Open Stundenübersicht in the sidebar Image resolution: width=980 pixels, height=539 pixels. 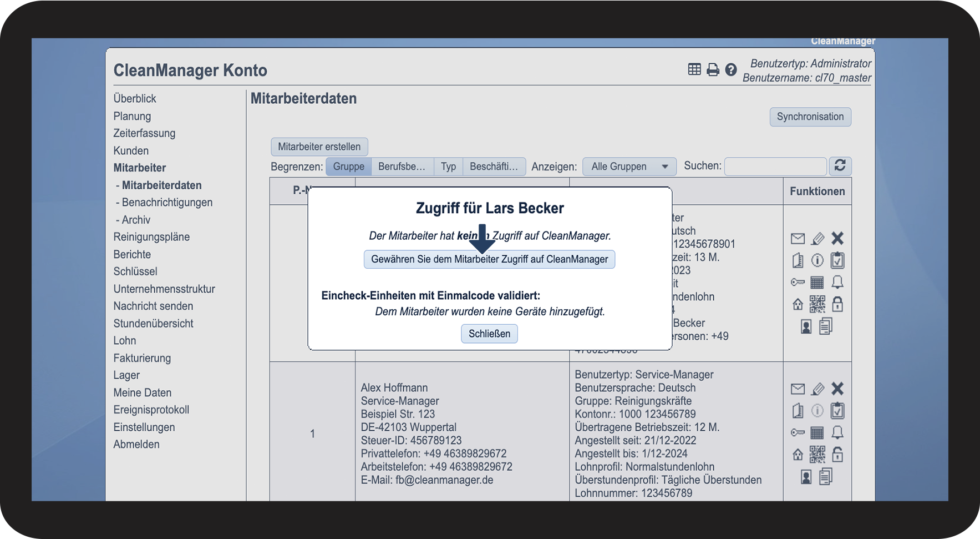[x=154, y=323]
